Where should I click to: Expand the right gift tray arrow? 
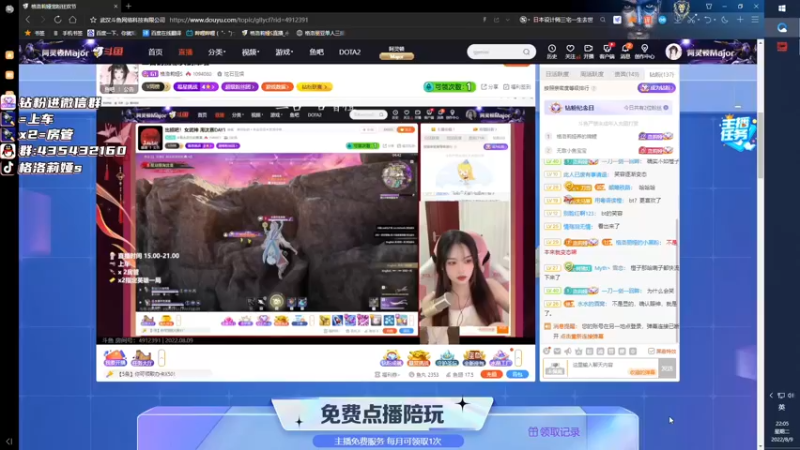(518, 358)
